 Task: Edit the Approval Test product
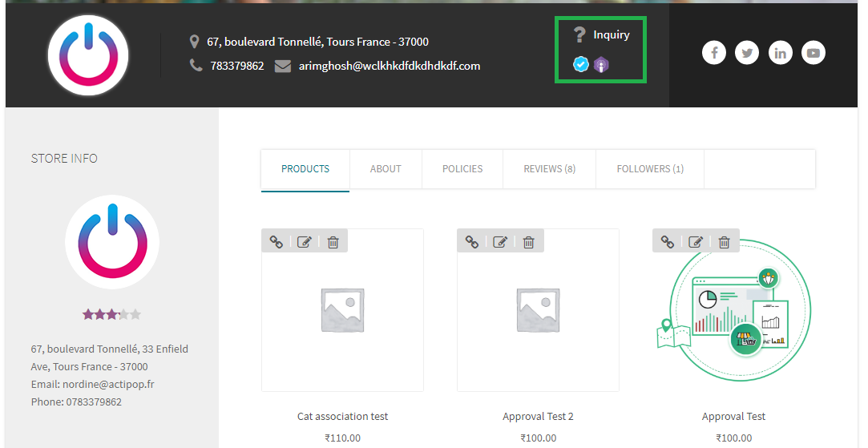click(696, 242)
